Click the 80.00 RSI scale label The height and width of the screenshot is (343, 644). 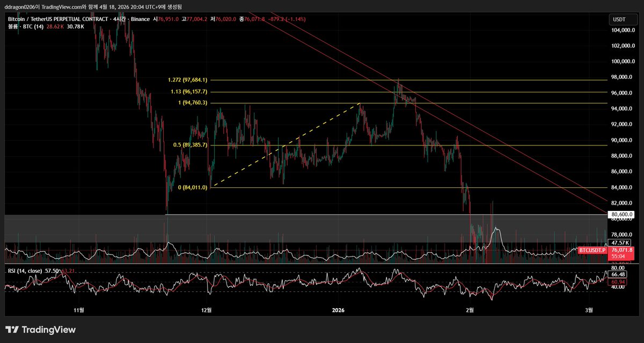617,268
